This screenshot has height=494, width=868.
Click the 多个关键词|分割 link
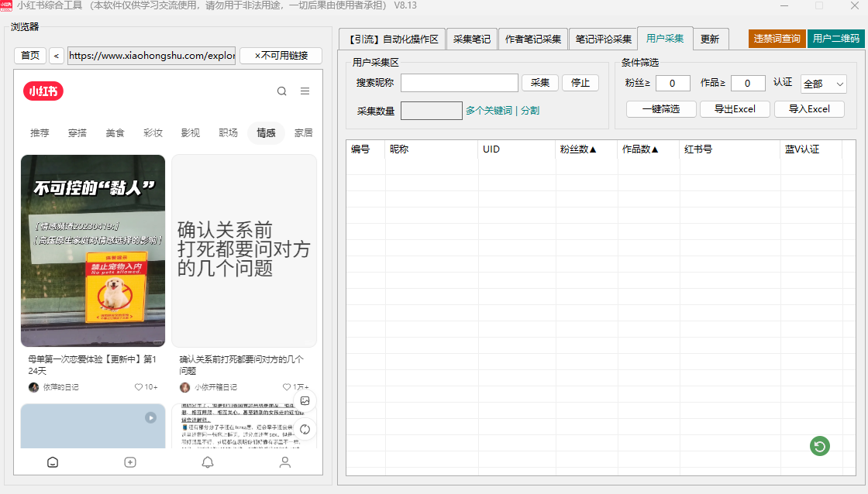tap(500, 110)
